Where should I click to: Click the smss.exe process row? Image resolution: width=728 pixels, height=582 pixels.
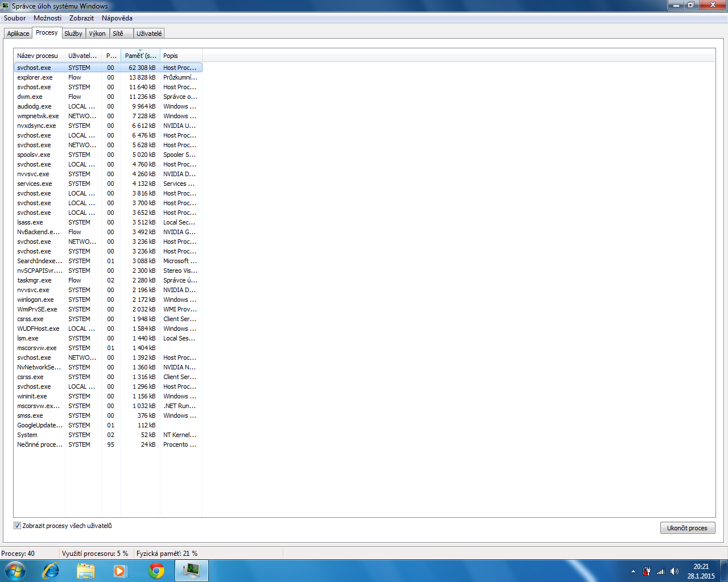click(x=108, y=415)
